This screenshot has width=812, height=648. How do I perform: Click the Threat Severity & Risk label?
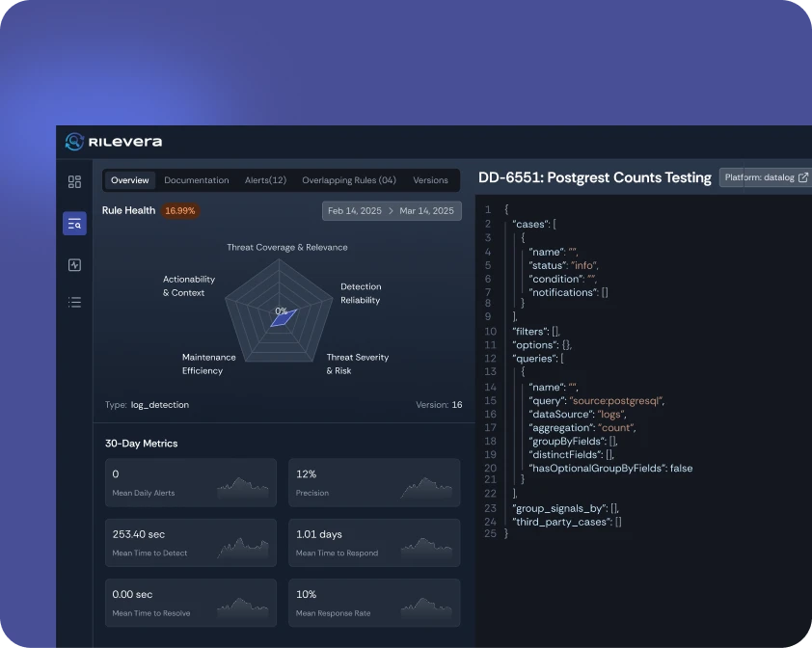tap(358, 364)
